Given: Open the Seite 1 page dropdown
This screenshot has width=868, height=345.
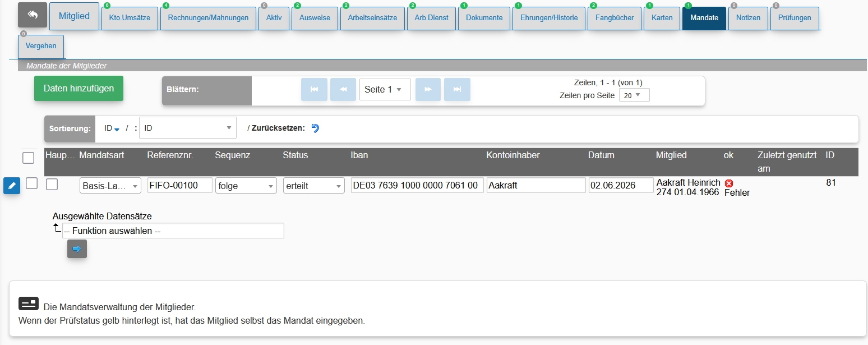Looking at the screenshot, I should (x=385, y=90).
